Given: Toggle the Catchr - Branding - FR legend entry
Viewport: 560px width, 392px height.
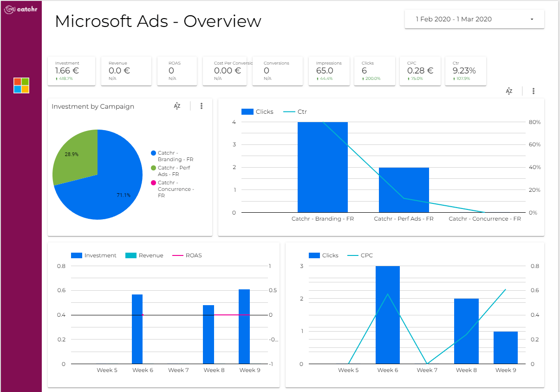Looking at the screenshot, I should 172,156.
